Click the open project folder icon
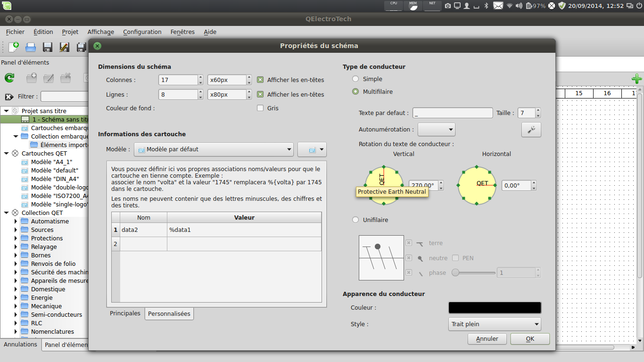644x362 pixels. [31, 47]
